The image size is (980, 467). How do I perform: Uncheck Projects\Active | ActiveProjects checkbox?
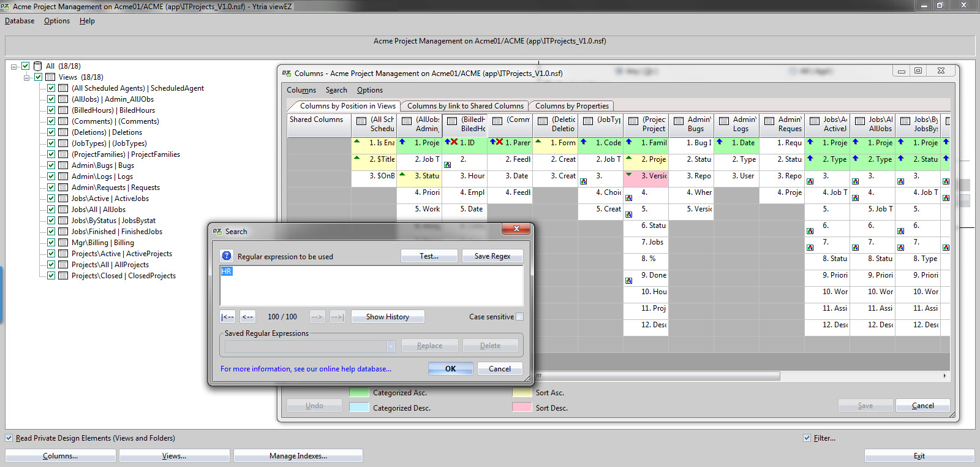point(51,254)
